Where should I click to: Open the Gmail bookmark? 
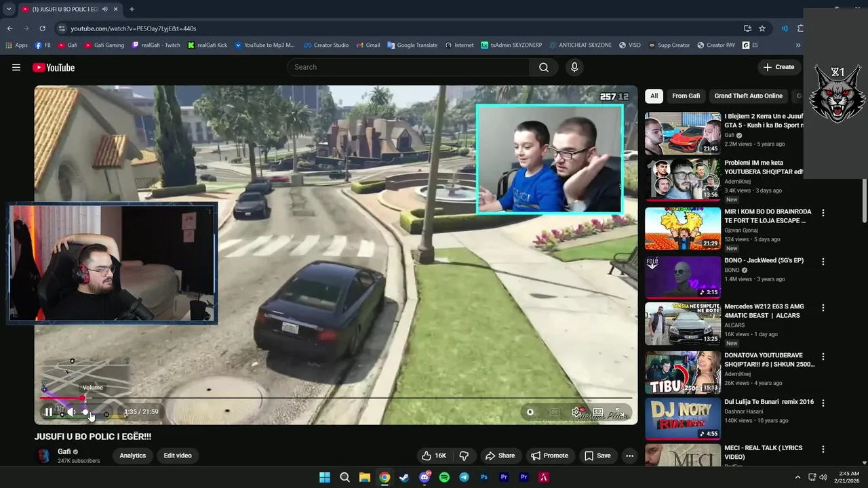click(368, 45)
